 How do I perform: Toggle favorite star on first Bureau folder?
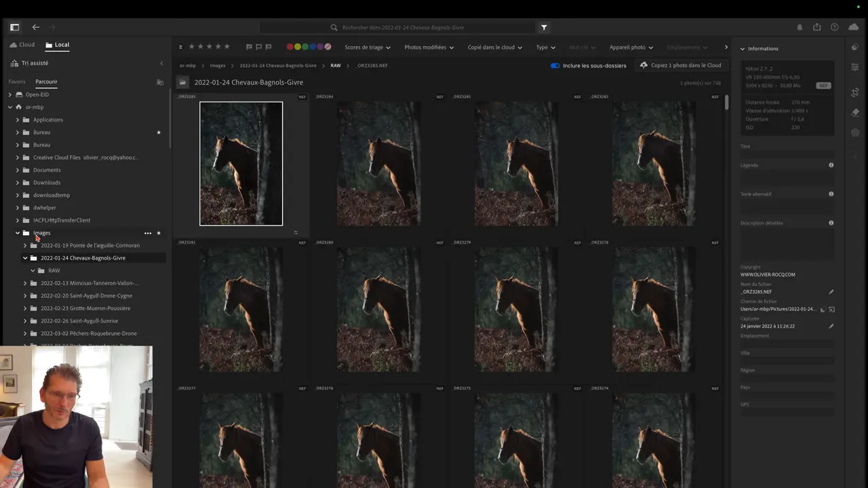pos(159,133)
